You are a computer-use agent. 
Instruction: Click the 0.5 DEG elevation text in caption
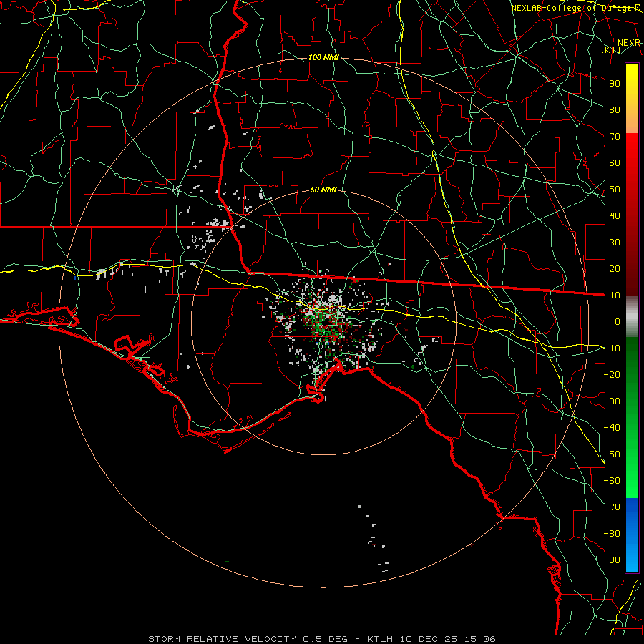click(326, 639)
